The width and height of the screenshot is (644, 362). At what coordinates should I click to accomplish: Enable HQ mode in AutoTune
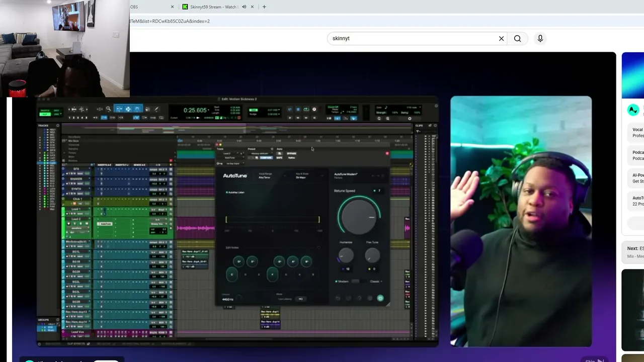[x=301, y=299]
